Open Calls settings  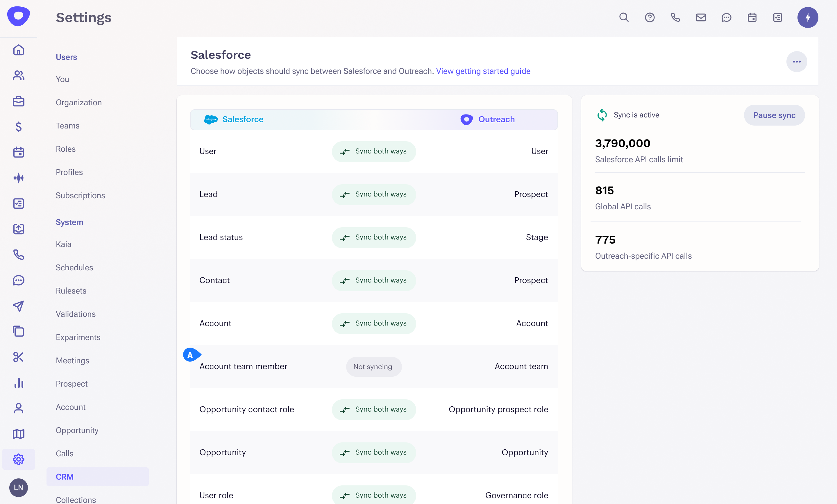[x=65, y=453]
